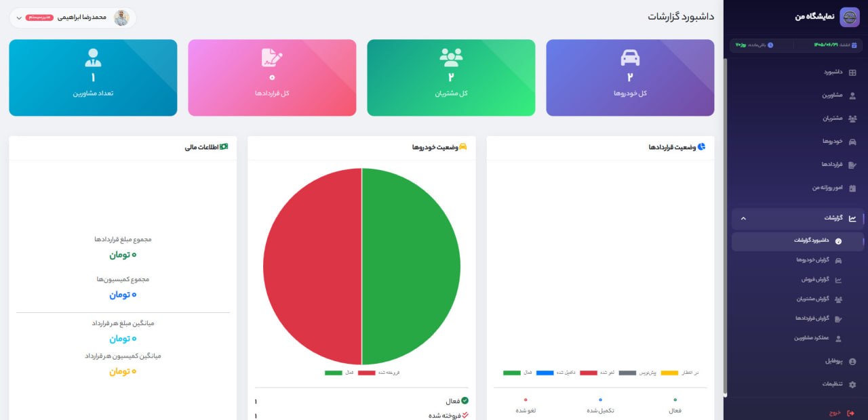Screen dimensions: 868x420
Task: Open گزارش مشتریان customers report
Action: click(x=797, y=299)
